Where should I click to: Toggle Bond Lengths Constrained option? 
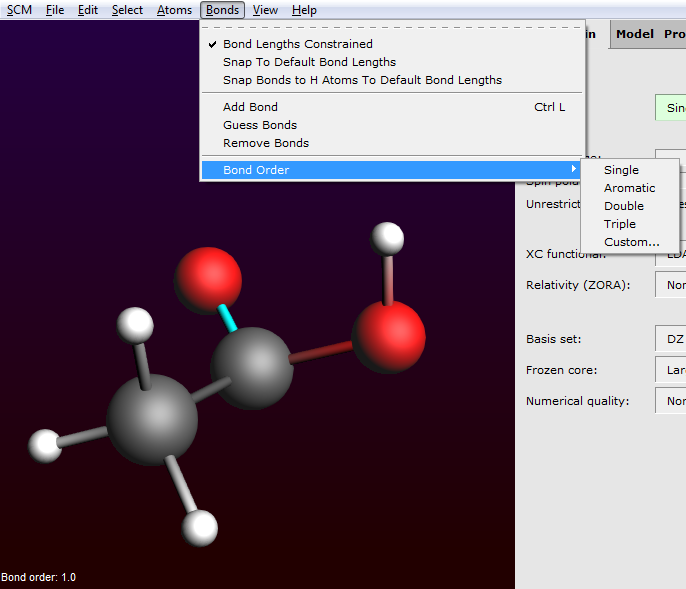[x=392, y=44]
